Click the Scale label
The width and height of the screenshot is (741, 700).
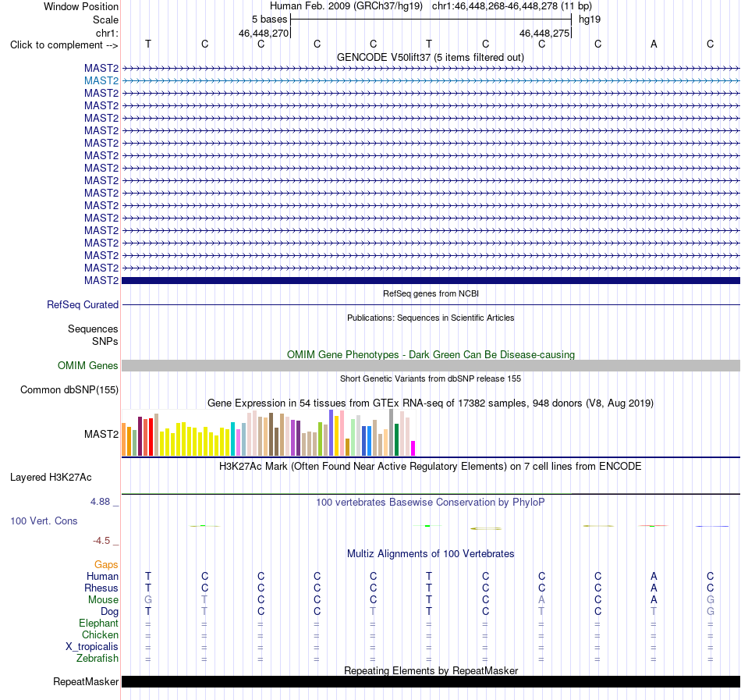pyautogui.click(x=105, y=20)
